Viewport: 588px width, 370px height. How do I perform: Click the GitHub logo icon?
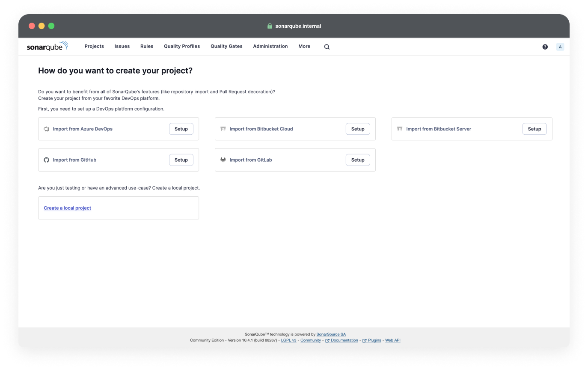(x=47, y=160)
